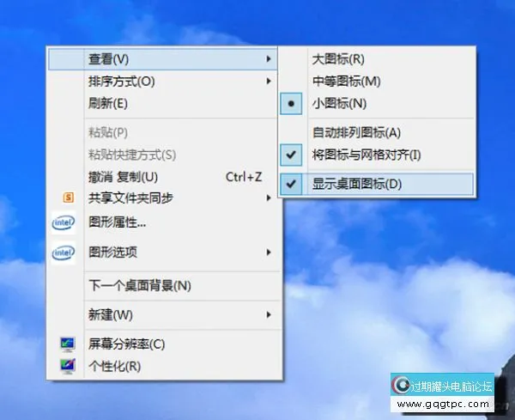This screenshot has height=420, width=515.
Task: Select 下一个桌面背景(N)
Action: coord(163,286)
